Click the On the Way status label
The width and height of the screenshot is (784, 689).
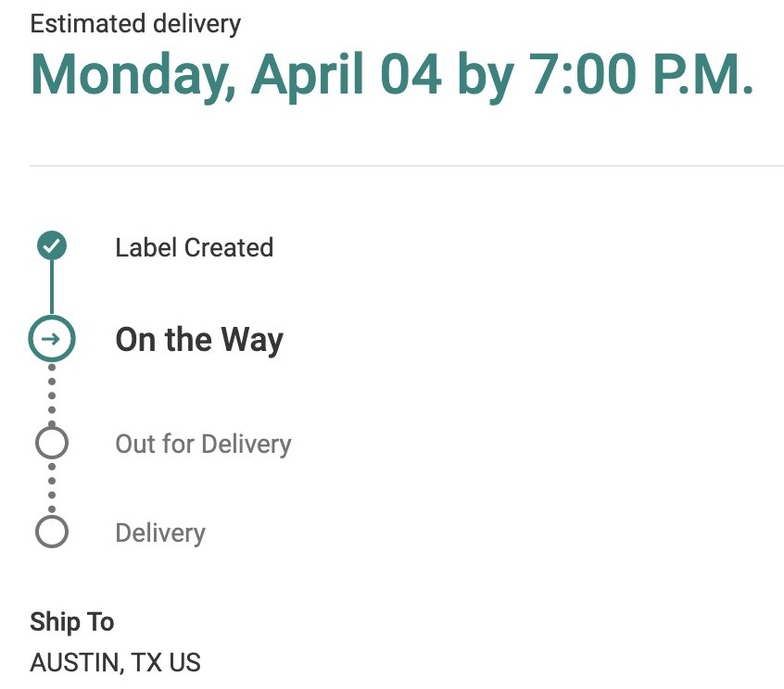tap(199, 340)
